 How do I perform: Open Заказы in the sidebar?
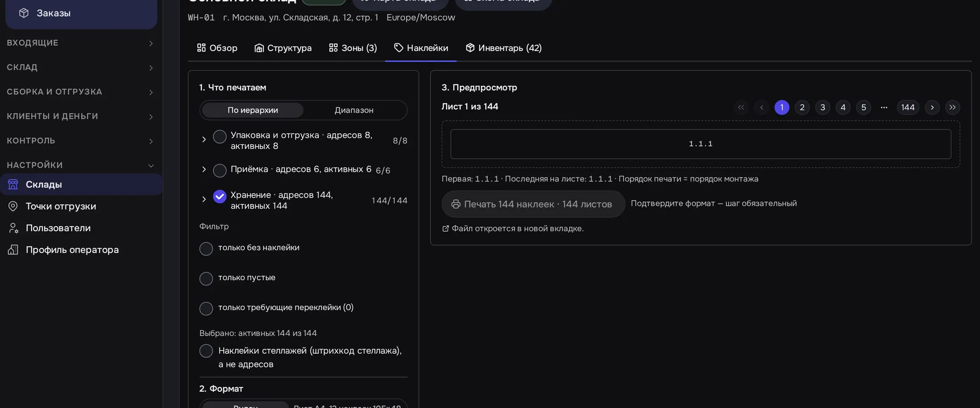[x=81, y=13]
